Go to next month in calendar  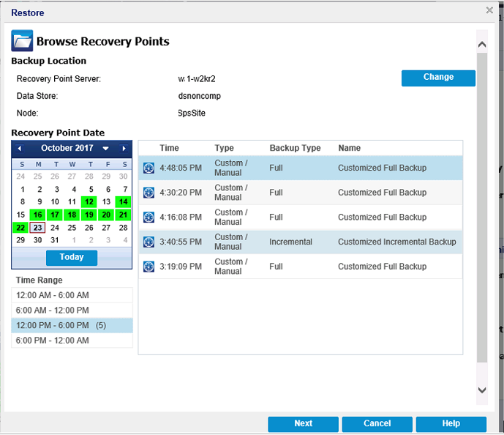tap(124, 149)
